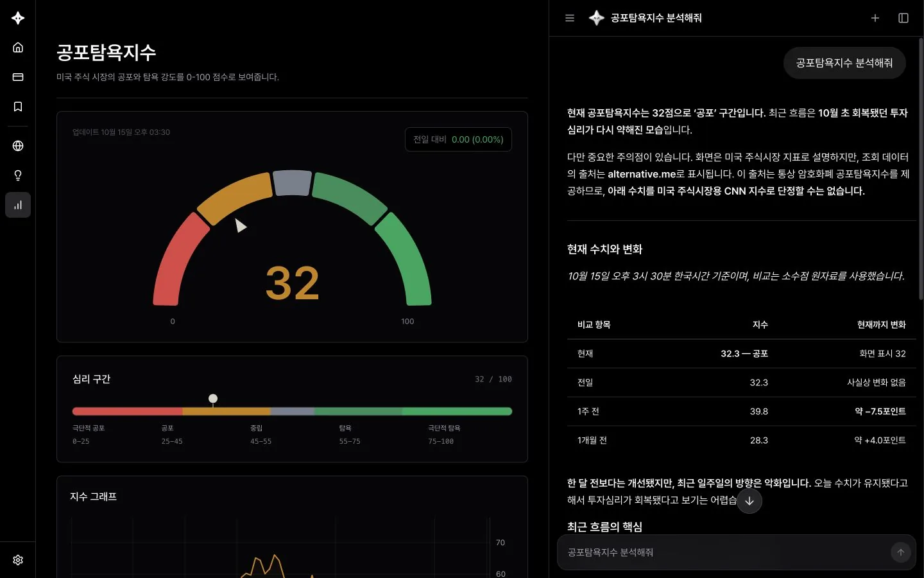Go to the home icon in sidebar
This screenshot has width=924, height=578.
[x=18, y=48]
